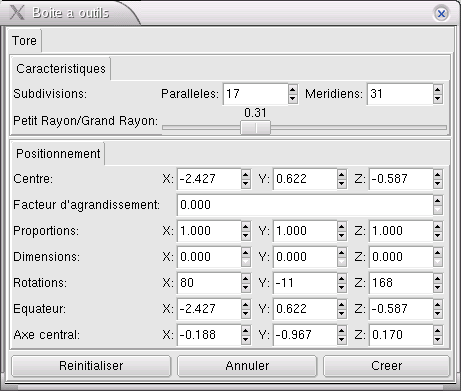461x391 pixels.
Task: Click the Equateur X input field
Action: coord(209,309)
